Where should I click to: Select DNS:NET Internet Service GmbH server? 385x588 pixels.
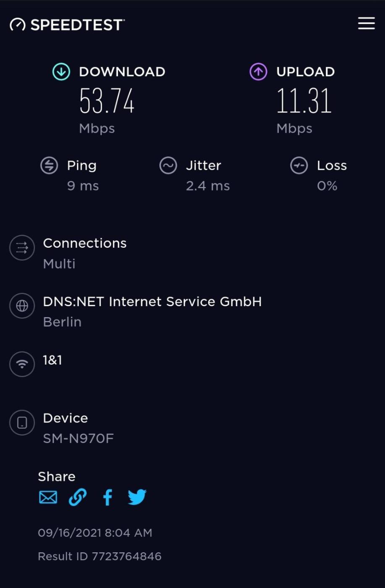click(x=152, y=302)
